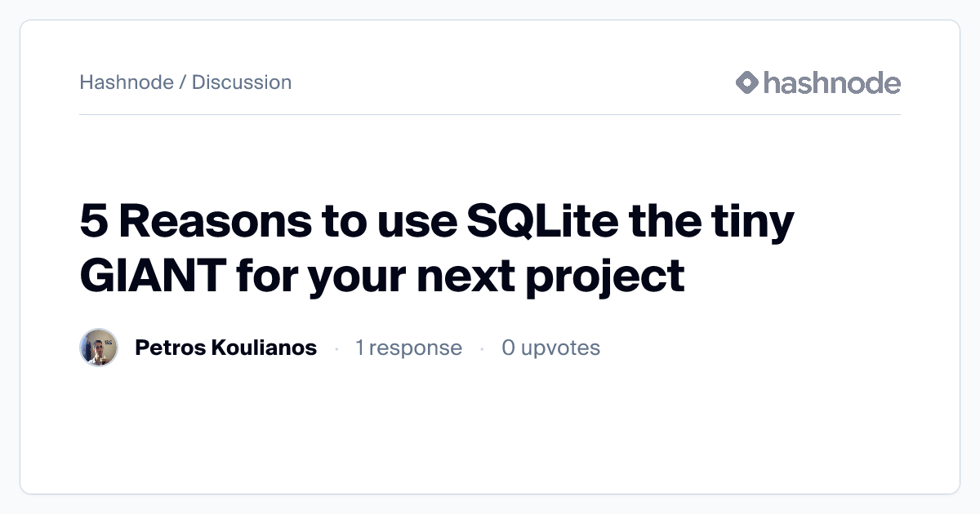Click first name Petros in author
Screen dimensions: 980x514
[169, 348]
